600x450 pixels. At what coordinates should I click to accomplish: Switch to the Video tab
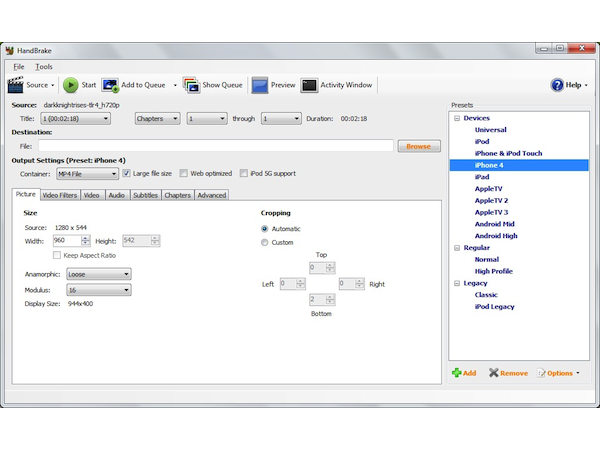pyautogui.click(x=91, y=195)
